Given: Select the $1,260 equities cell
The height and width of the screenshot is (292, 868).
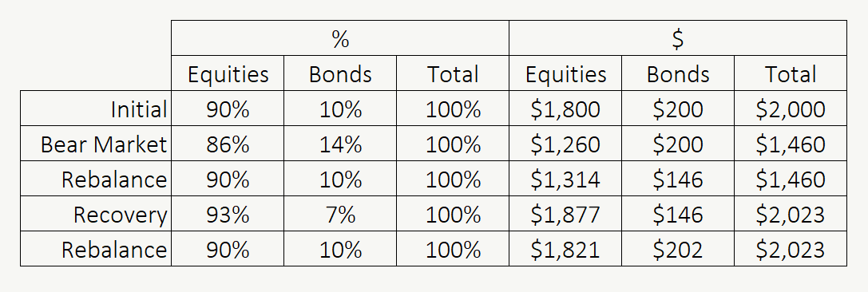Looking at the screenshot, I should coord(565,144).
